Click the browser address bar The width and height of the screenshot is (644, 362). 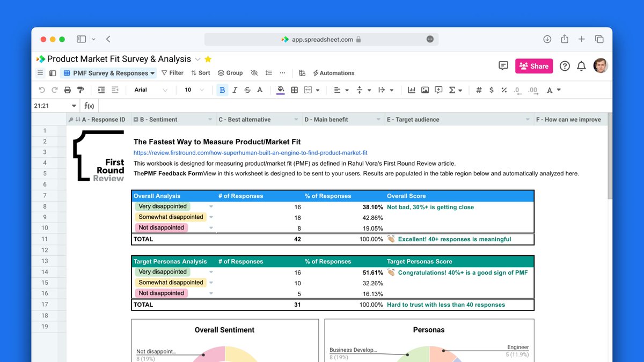[x=321, y=39]
